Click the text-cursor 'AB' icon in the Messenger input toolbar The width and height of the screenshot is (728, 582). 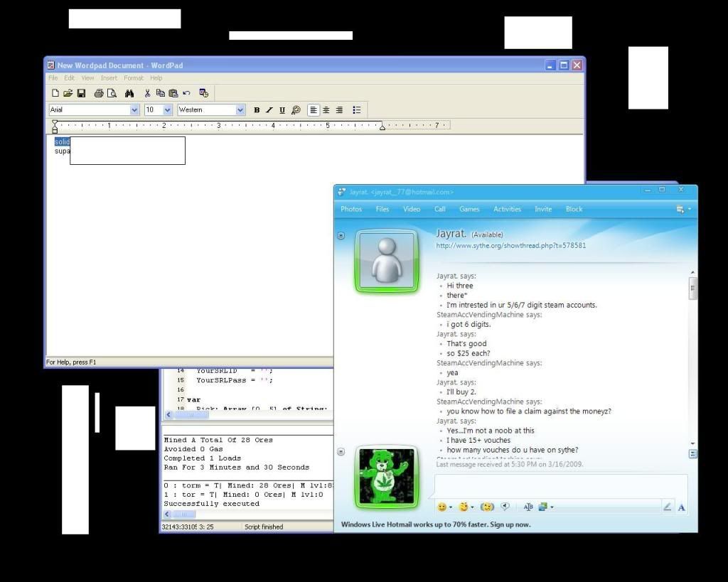tap(528, 507)
